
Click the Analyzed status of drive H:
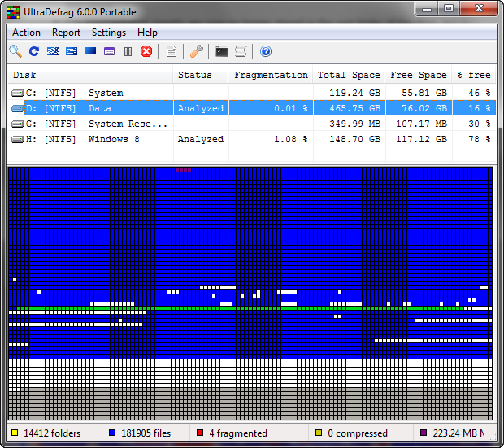click(201, 139)
